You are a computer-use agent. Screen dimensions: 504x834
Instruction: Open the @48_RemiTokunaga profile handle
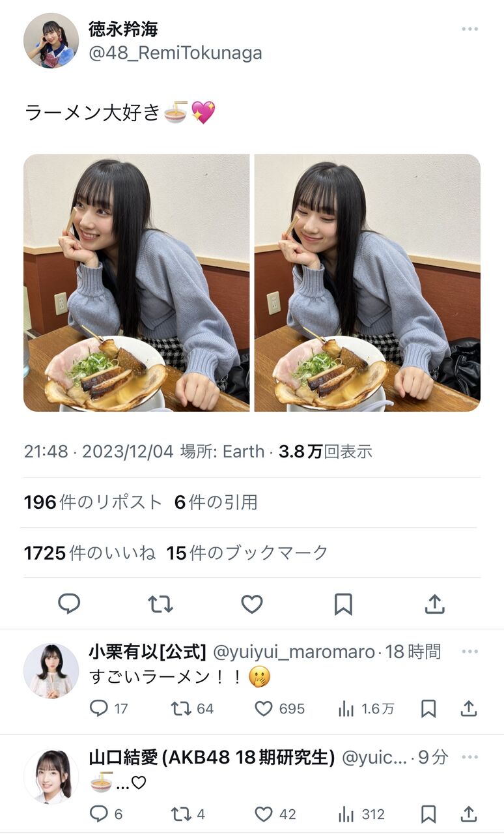click(175, 53)
